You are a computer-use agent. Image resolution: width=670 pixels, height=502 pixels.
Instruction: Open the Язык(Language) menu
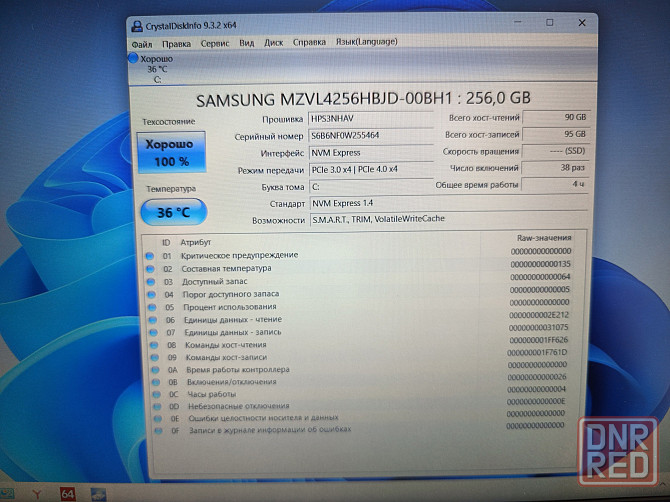[366, 42]
